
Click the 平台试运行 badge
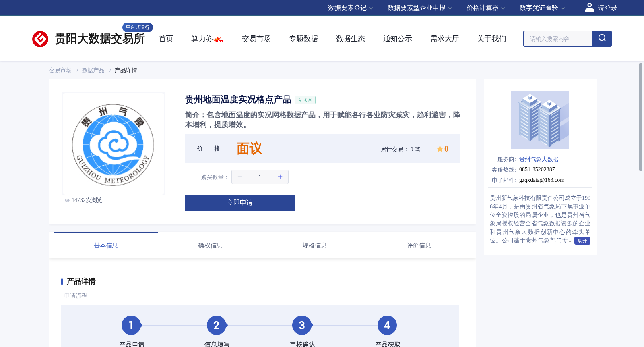coord(138,27)
